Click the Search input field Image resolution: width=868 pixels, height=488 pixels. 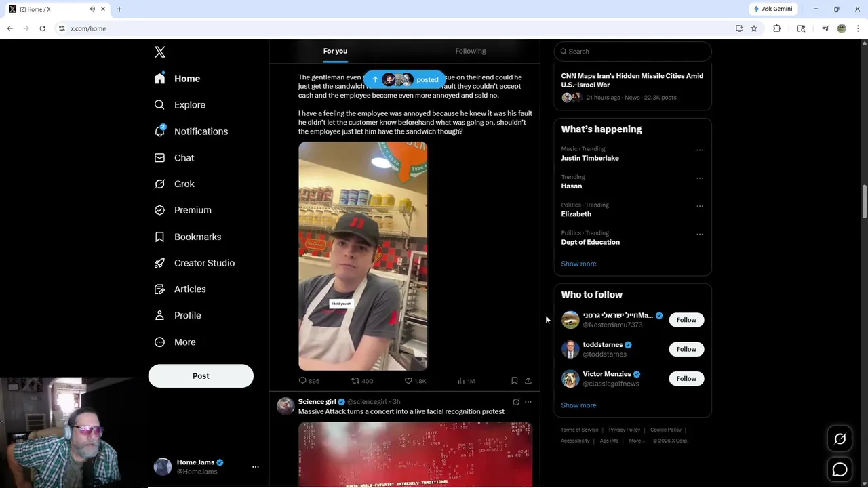pyautogui.click(x=633, y=52)
